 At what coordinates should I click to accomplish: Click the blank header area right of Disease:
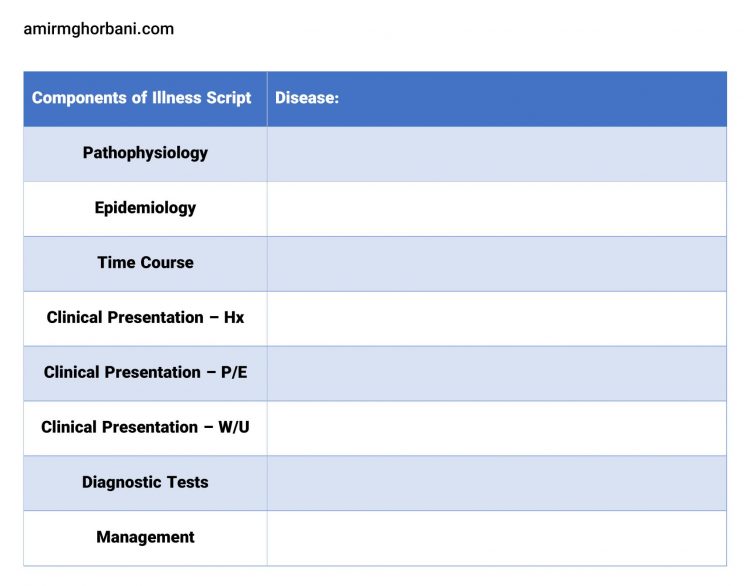click(x=530, y=98)
